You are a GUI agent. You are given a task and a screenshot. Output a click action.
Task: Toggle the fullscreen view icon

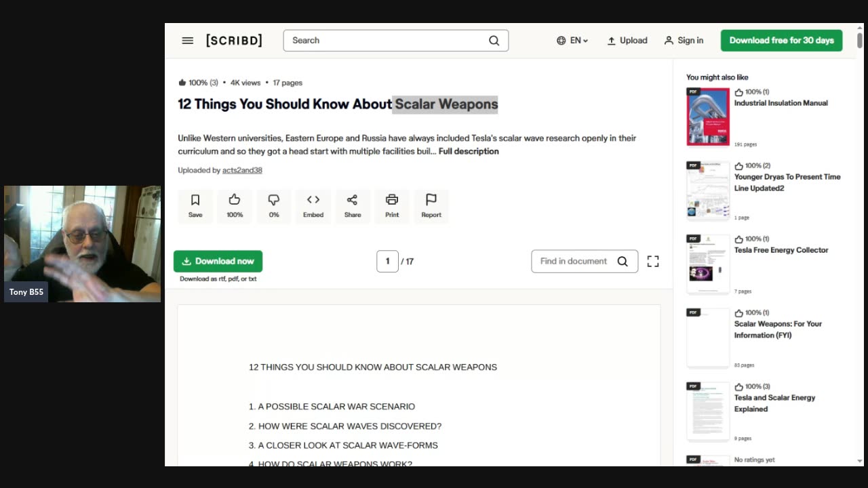653,261
